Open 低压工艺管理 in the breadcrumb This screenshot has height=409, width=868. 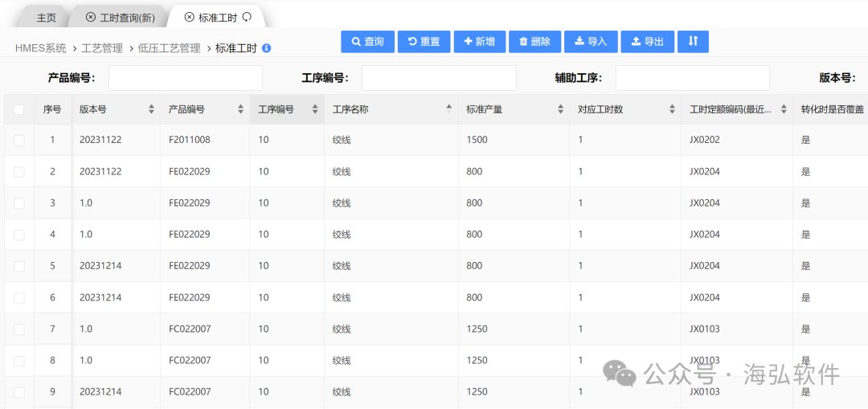[169, 48]
